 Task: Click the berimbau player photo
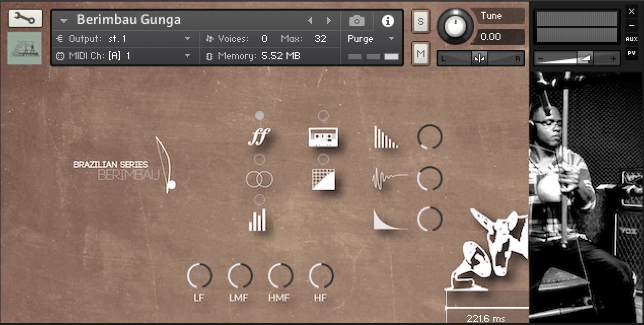pos(586,197)
